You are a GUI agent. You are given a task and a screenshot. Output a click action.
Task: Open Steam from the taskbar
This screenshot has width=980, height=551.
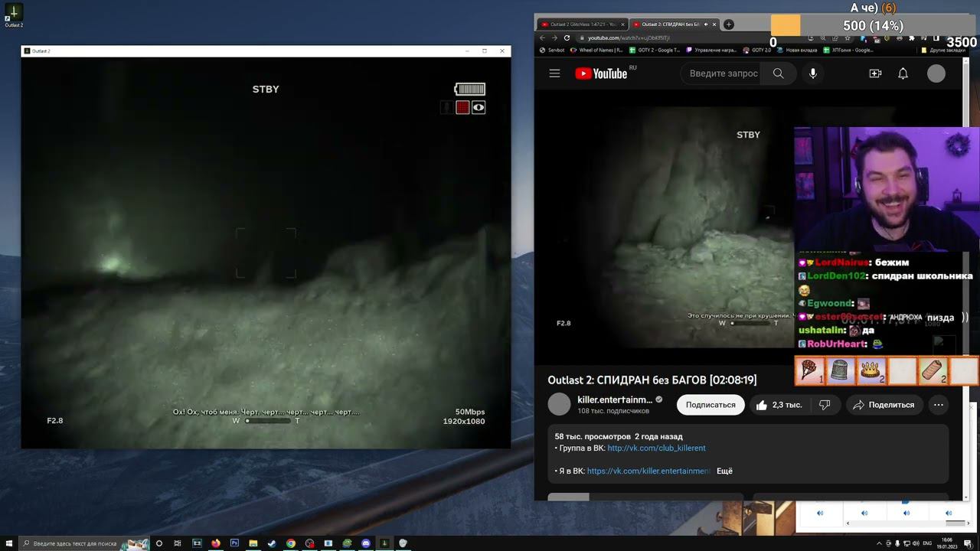pyautogui.click(x=272, y=543)
